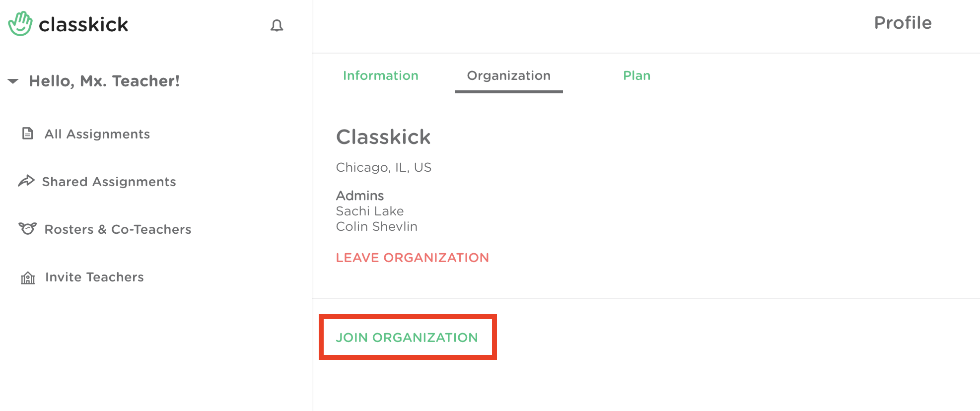This screenshot has width=980, height=411.
Task: Click the "Hello, Mx. Teacher!" greeting
Action: tap(104, 81)
